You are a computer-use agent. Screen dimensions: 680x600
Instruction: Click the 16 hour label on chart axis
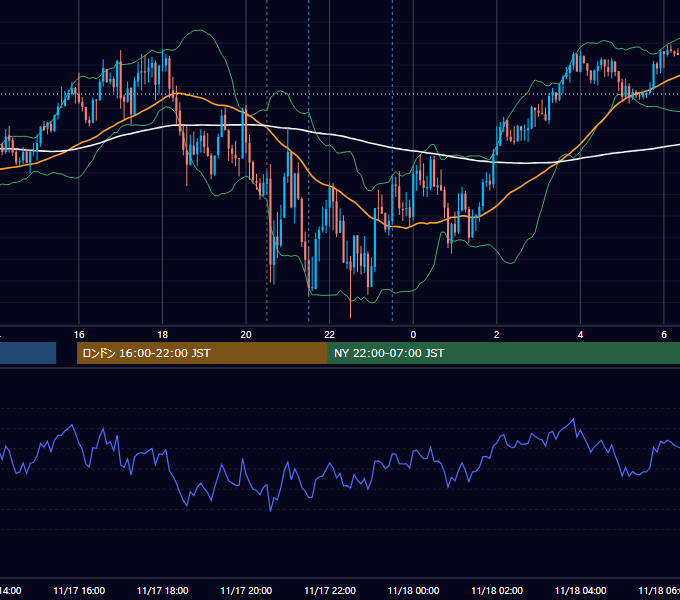[79, 335]
